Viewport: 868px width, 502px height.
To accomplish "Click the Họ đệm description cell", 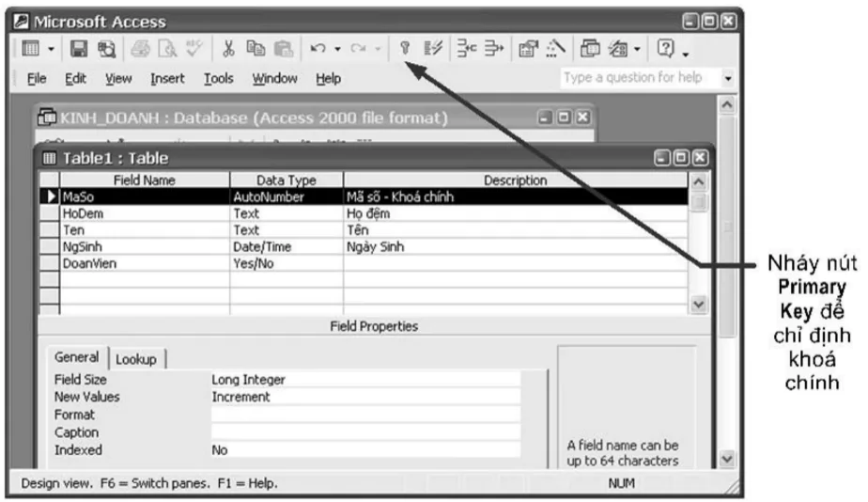I will [x=516, y=213].
